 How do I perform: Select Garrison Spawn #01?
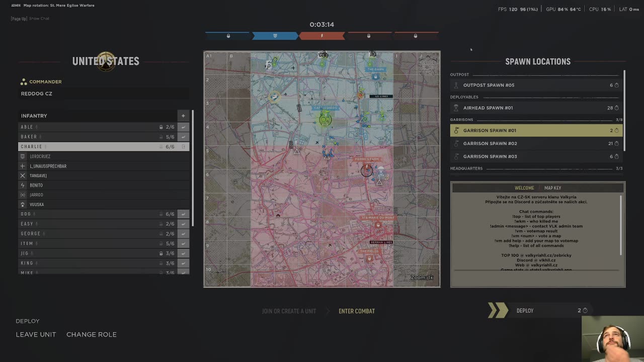click(536, 130)
